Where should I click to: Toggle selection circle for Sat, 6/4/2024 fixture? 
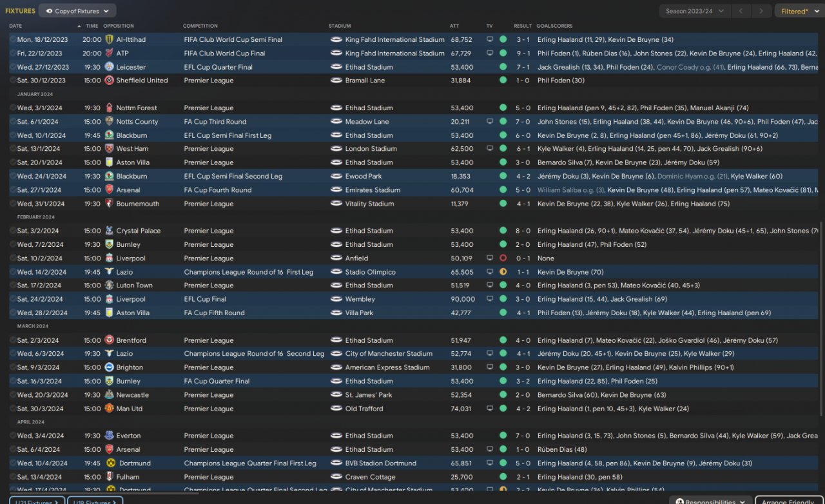(x=13, y=450)
